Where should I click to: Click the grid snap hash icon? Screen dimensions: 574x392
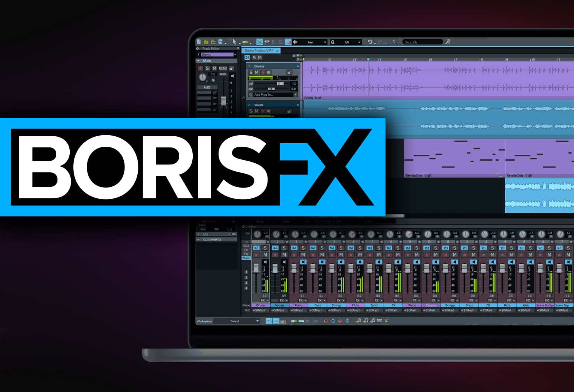[x=295, y=42]
